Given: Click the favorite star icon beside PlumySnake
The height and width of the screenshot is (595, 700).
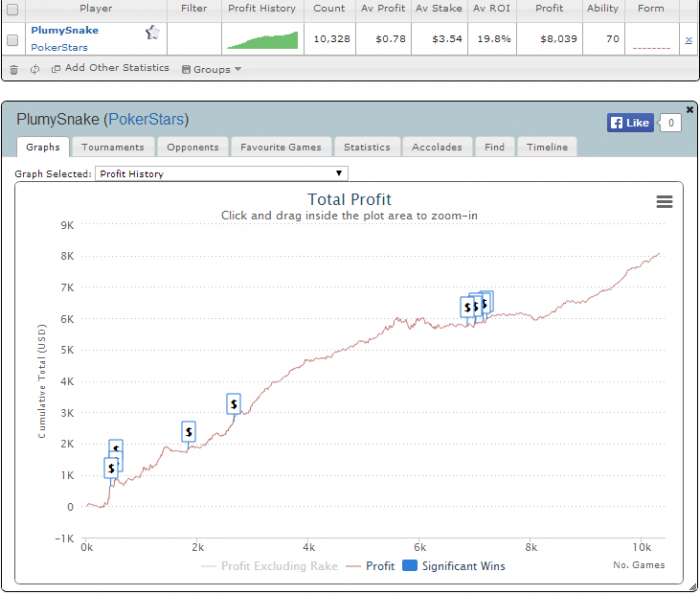Looking at the screenshot, I should 152,33.
